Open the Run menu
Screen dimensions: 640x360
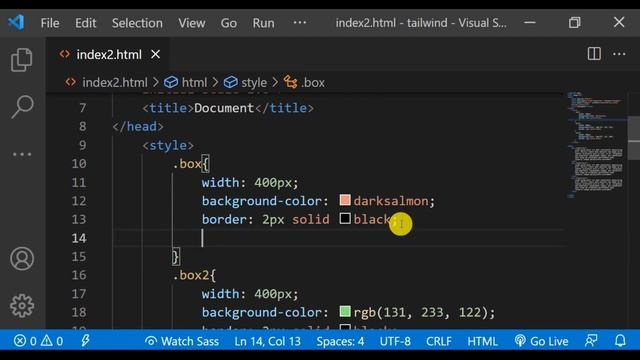click(x=263, y=23)
